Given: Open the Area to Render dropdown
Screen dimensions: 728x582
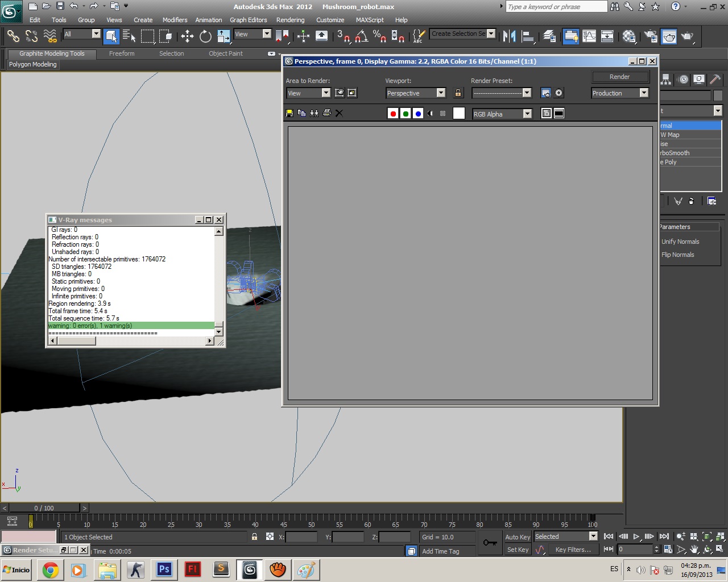Looking at the screenshot, I should (x=308, y=93).
